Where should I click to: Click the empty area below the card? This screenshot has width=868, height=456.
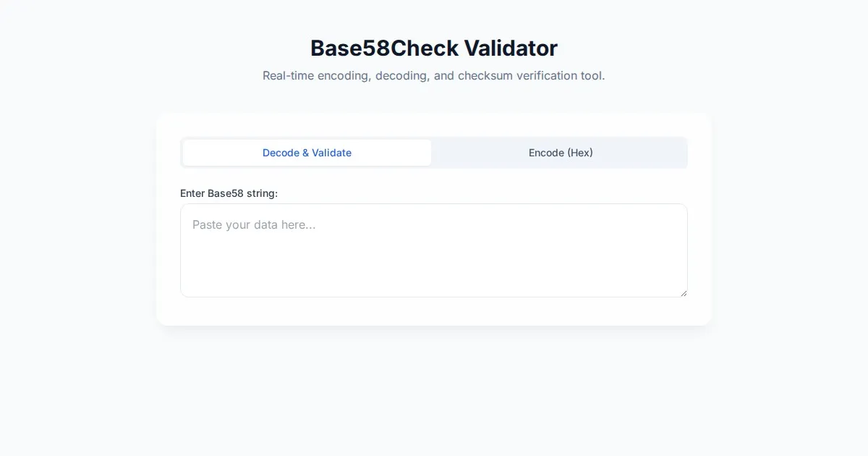coord(434,391)
